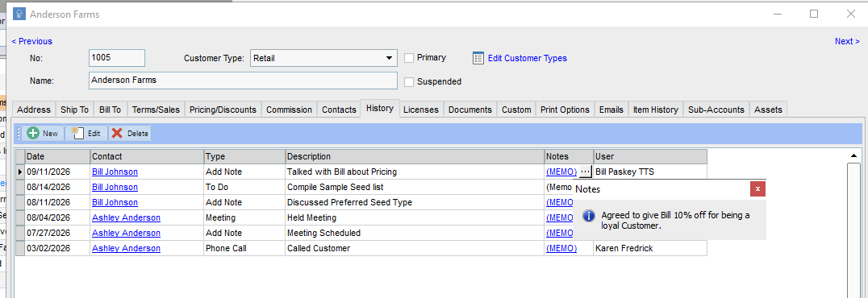
Task: Open the Terms/Sales tab
Action: coord(156,110)
